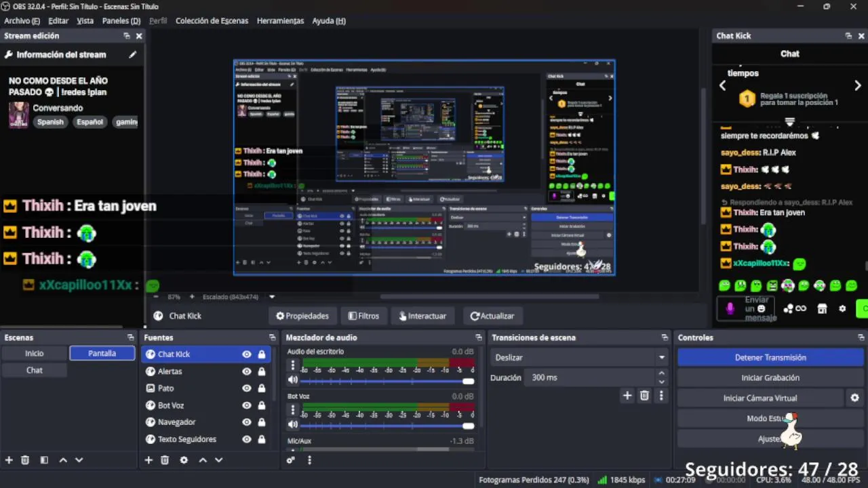Move source up in Fuentes panel

[203, 460]
